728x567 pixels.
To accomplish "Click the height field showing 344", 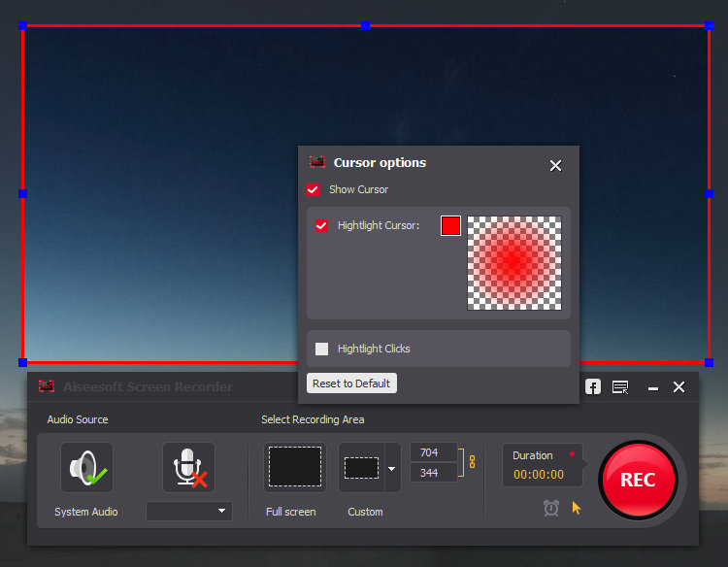I will 433,473.
